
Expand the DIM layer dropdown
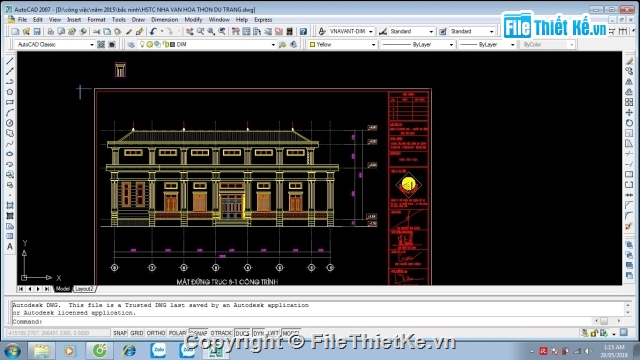tap(273, 44)
